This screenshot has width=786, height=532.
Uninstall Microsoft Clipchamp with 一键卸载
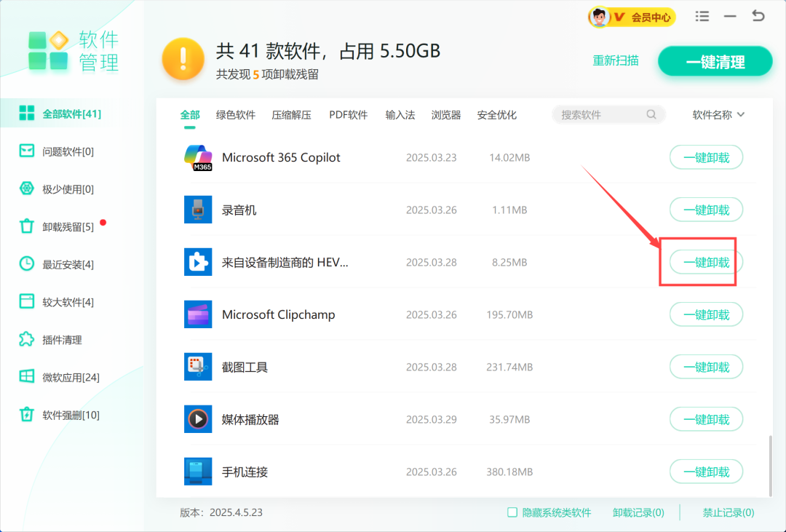(x=706, y=314)
